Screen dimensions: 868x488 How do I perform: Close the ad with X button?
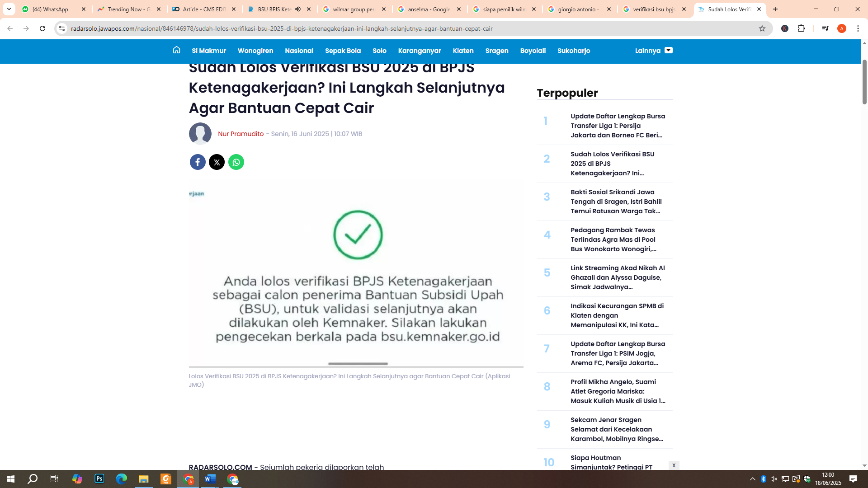674,465
